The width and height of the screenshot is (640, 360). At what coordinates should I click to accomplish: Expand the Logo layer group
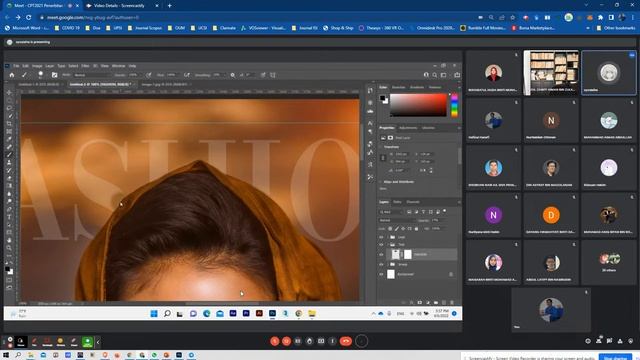pyautogui.click(x=387, y=237)
